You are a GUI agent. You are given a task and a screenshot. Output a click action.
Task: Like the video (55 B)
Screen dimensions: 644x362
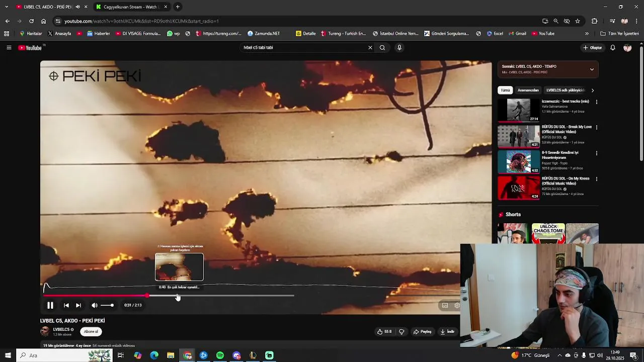384,332
